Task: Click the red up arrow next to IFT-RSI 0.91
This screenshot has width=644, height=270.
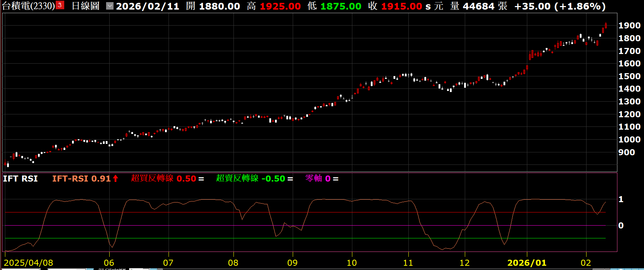Action: tap(115, 178)
